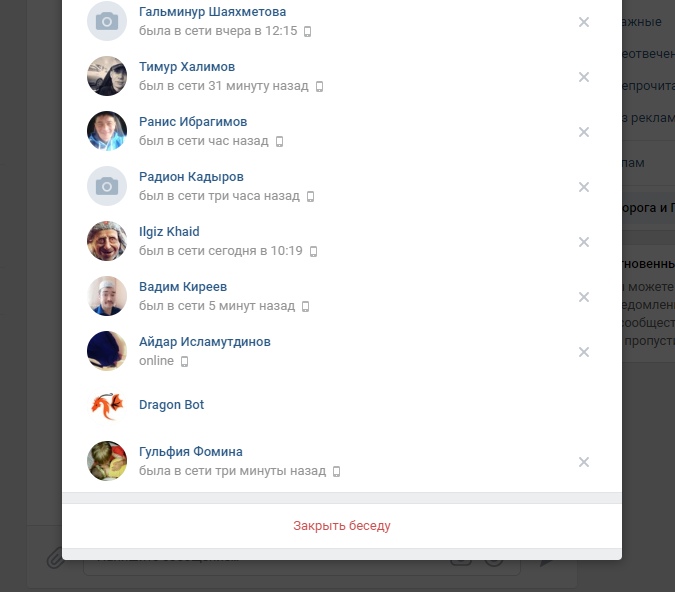The height and width of the screenshot is (592, 675).
Task: Remove Вадим Киреев using the X icon
Action: pyautogui.click(x=583, y=297)
